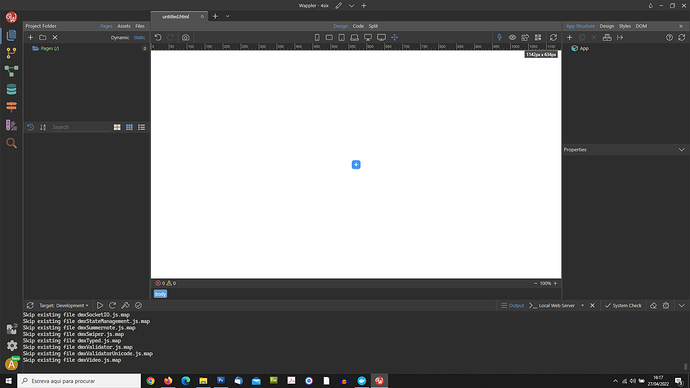Switch to laptop viewport size
This screenshot has height=388, width=690.
(x=354, y=37)
